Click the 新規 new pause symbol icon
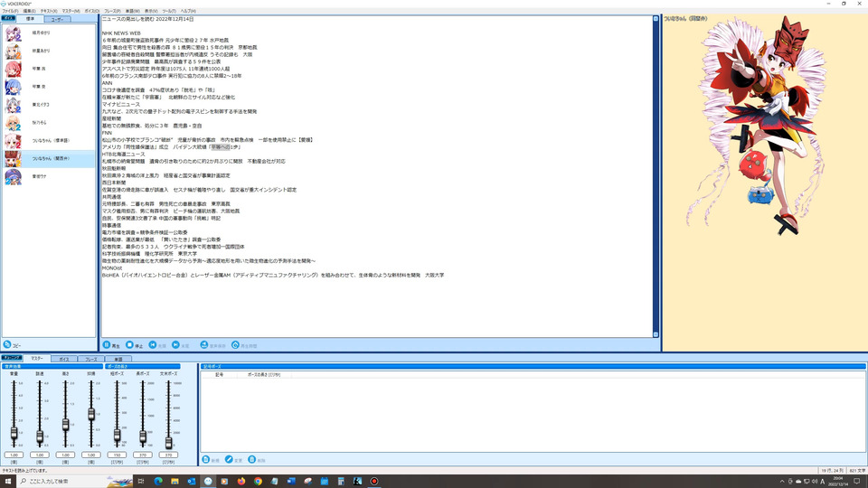 pyautogui.click(x=206, y=459)
